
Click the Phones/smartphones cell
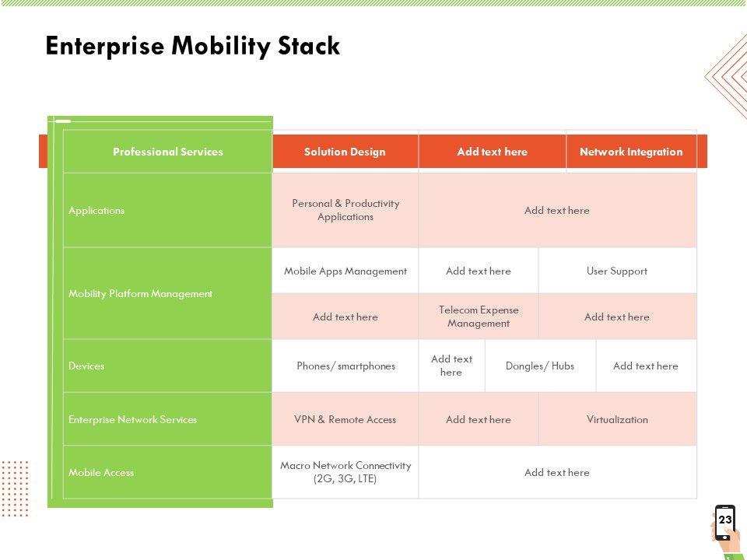pos(345,366)
